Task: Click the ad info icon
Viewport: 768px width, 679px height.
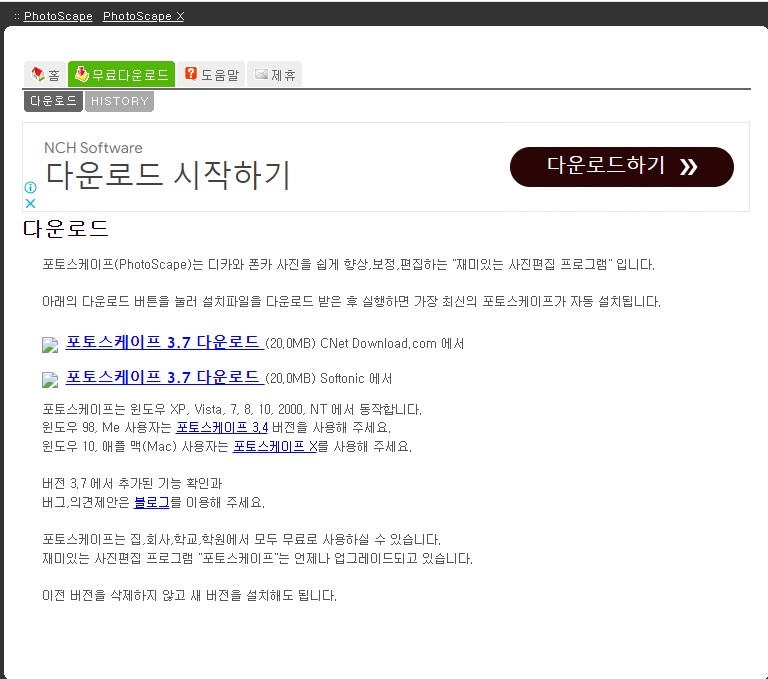Action: 30,187
